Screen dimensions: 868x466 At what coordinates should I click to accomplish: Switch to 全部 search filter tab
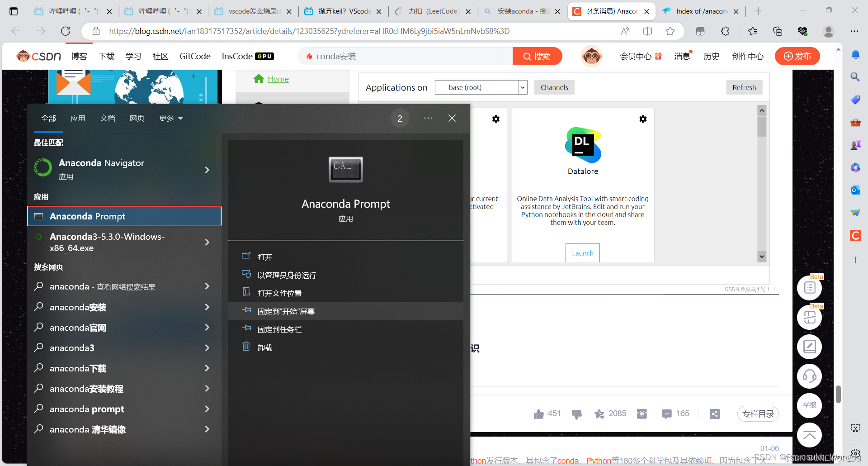48,118
